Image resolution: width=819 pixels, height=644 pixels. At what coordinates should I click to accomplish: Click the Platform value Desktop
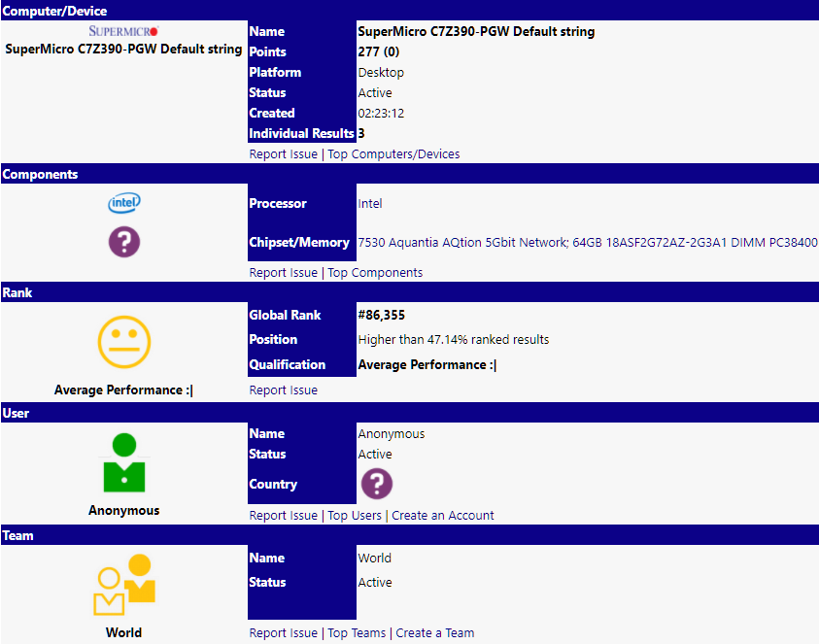click(x=381, y=72)
